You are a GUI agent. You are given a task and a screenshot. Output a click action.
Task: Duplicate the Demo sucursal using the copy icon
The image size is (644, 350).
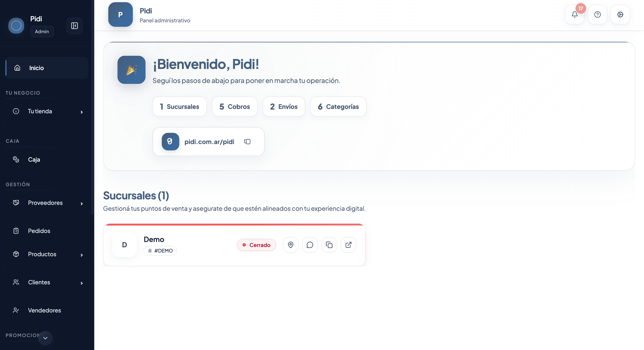tap(329, 245)
